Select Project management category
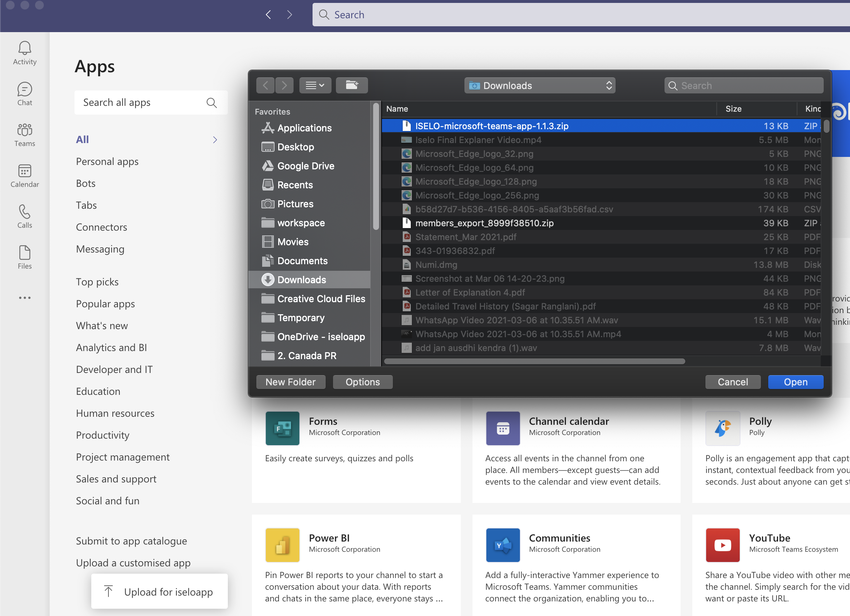The width and height of the screenshot is (850, 616). point(123,457)
